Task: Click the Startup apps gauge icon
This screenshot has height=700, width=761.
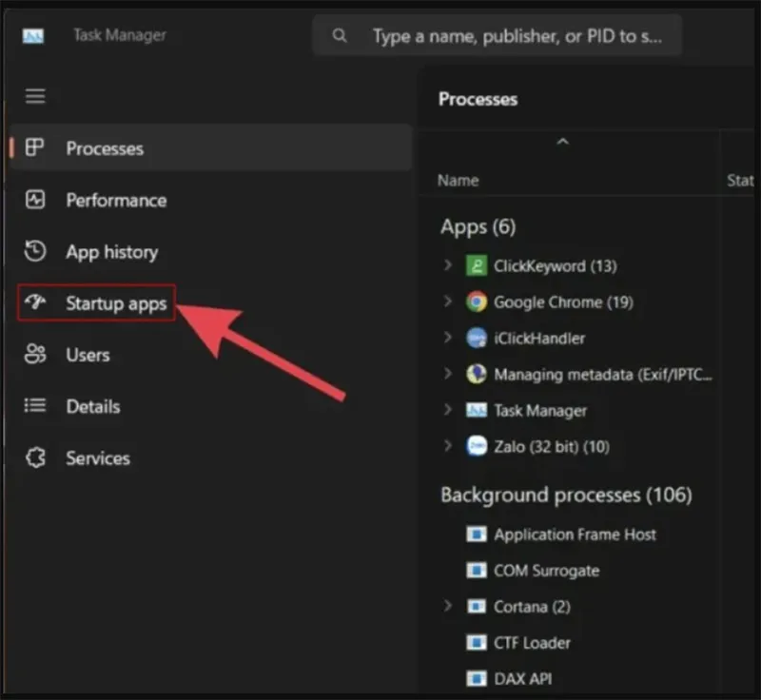Action: pyautogui.click(x=35, y=302)
